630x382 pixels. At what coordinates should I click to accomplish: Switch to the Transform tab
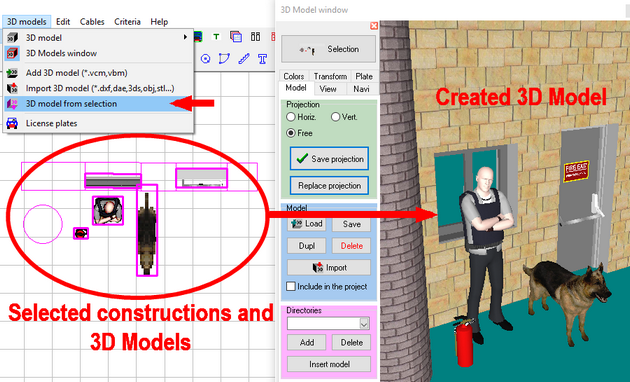point(330,76)
